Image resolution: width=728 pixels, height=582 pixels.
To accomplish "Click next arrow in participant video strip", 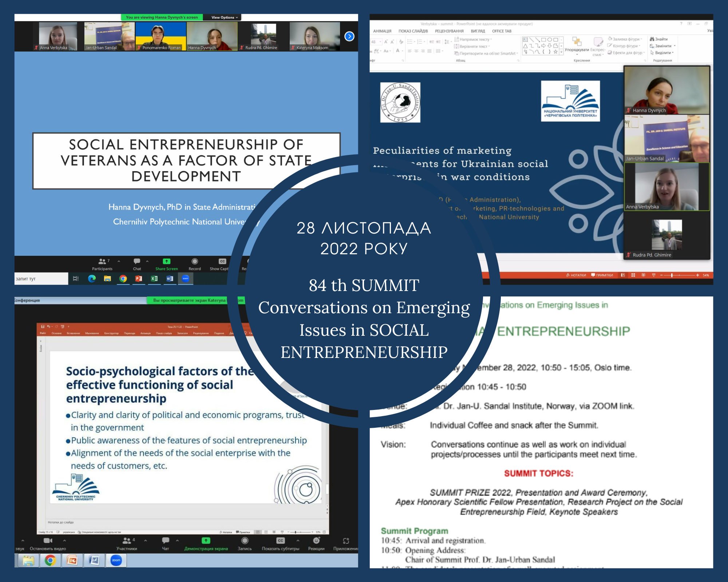I will [x=349, y=36].
